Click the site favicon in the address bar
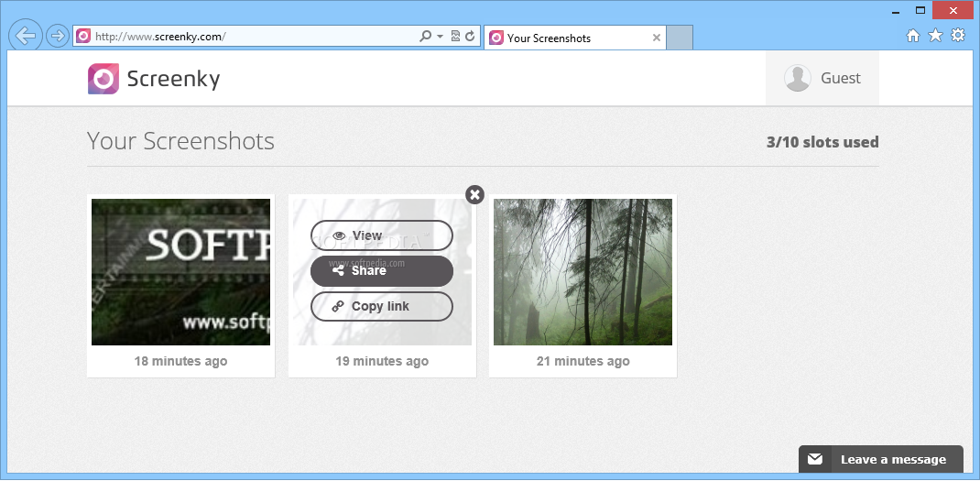Screen dimensions: 980x481 pos(83,37)
